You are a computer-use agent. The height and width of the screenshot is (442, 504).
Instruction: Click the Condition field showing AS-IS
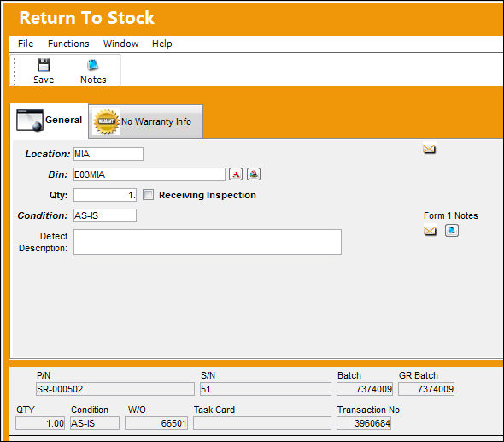click(x=105, y=215)
